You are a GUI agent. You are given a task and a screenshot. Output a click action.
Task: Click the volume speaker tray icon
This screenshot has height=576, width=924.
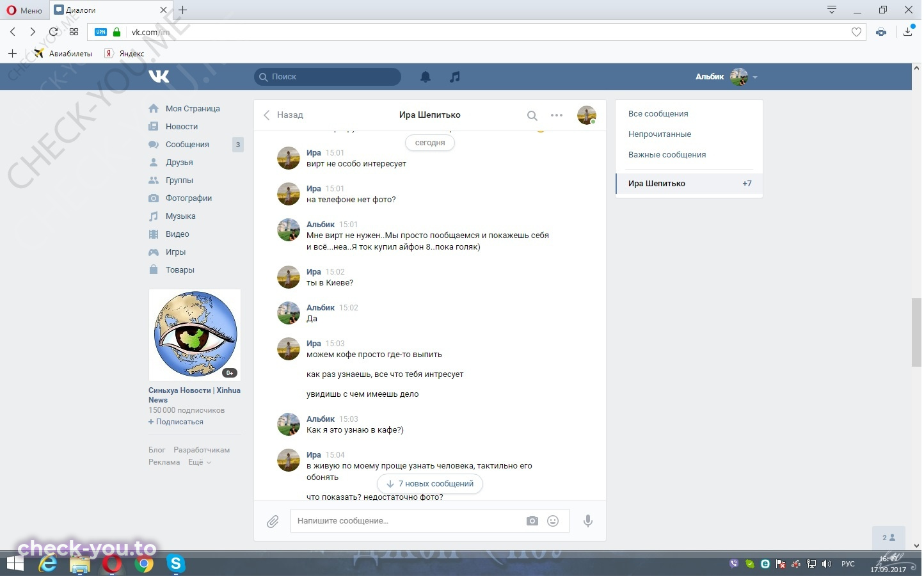coord(827,564)
